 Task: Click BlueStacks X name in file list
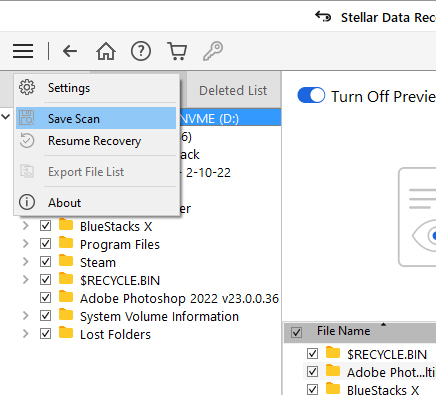pyautogui.click(x=383, y=389)
